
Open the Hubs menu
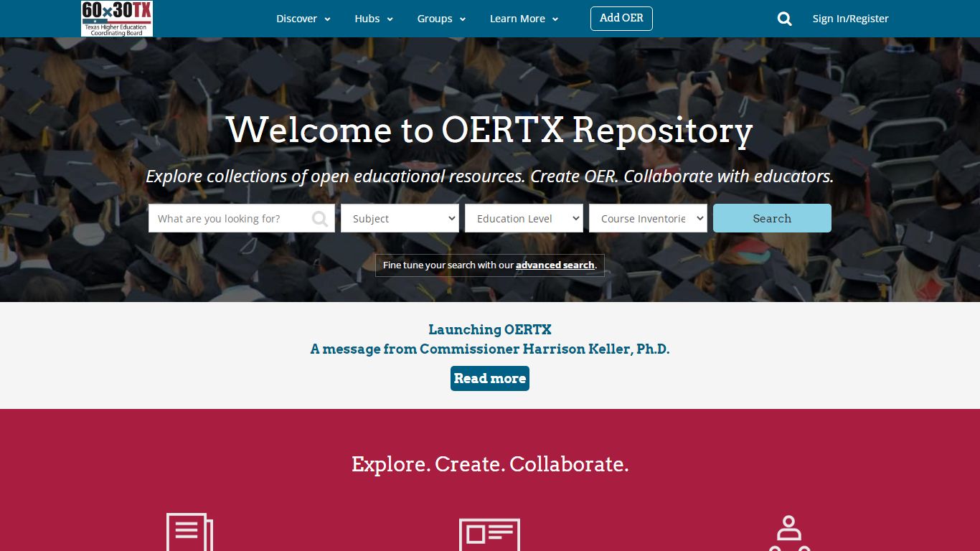pos(374,19)
